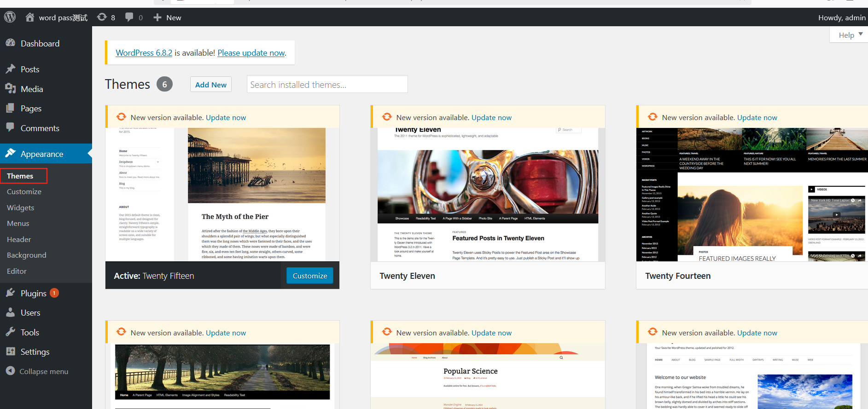Update now link above Welcome website theme
Screen dimensions: 868x409
coord(757,333)
